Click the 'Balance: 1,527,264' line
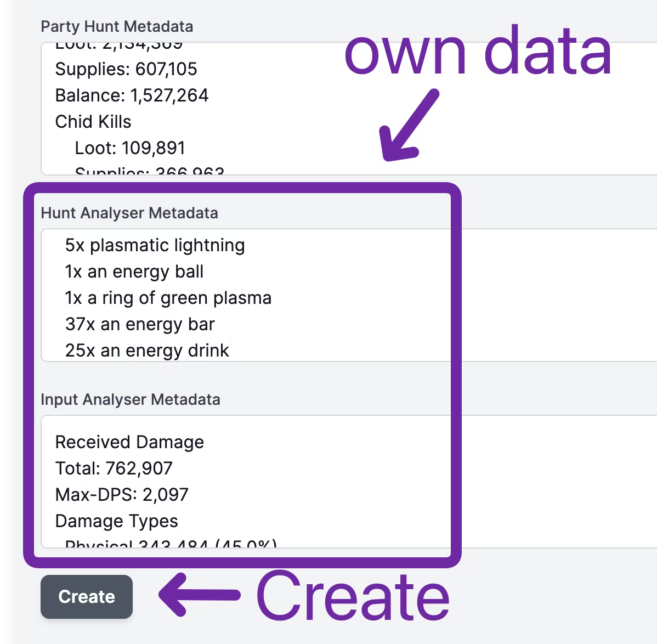 (132, 95)
